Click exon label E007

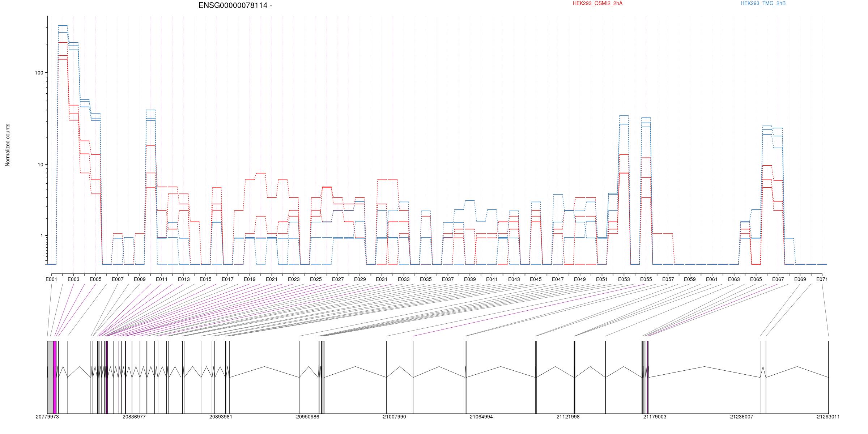[x=118, y=279]
